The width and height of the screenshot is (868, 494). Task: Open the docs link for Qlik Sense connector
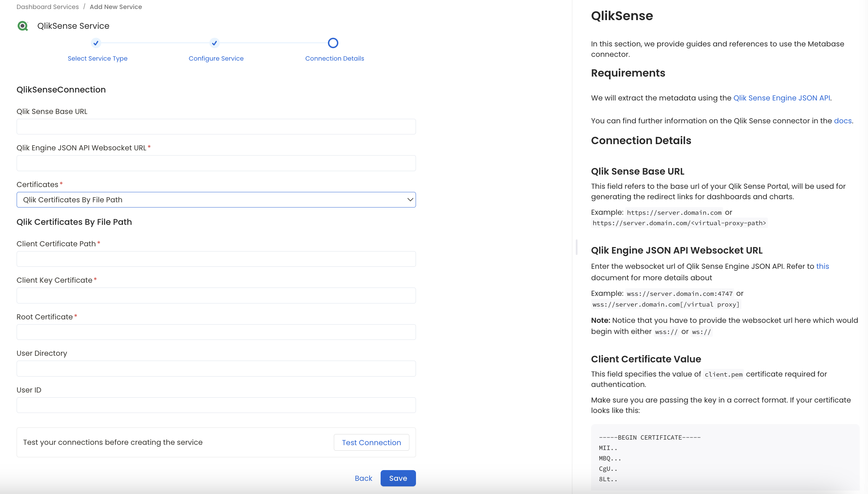click(x=842, y=121)
